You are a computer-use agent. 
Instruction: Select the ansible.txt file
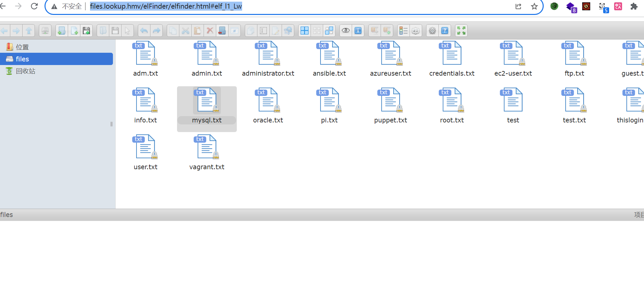point(329,59)
